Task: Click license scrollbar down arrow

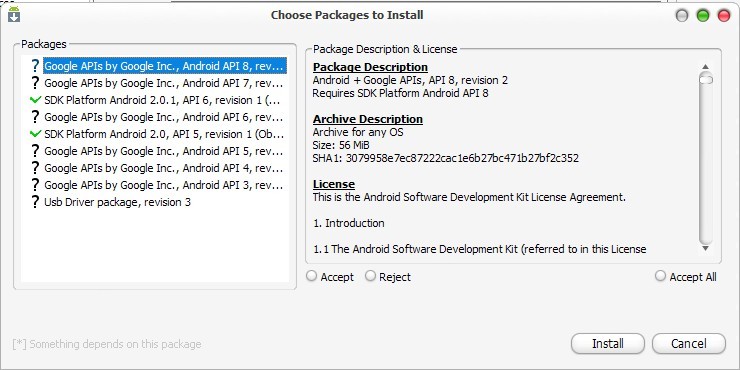Action: tap(706, 248)
